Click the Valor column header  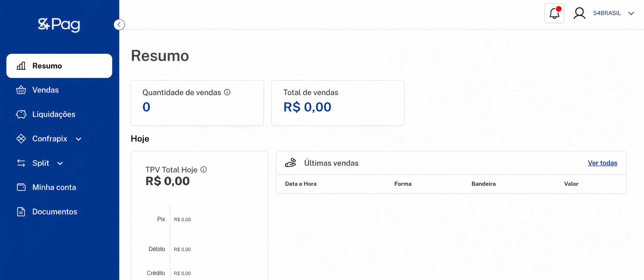click(x=571, y=184)
